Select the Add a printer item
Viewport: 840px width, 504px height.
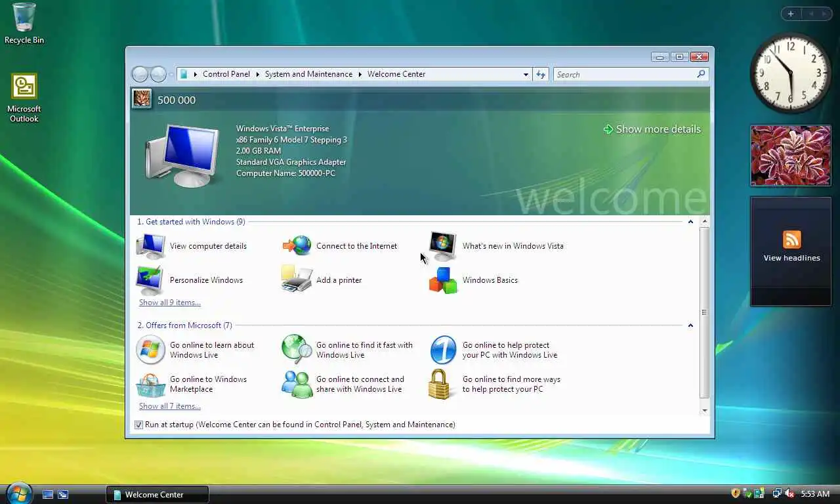[322, 280]
